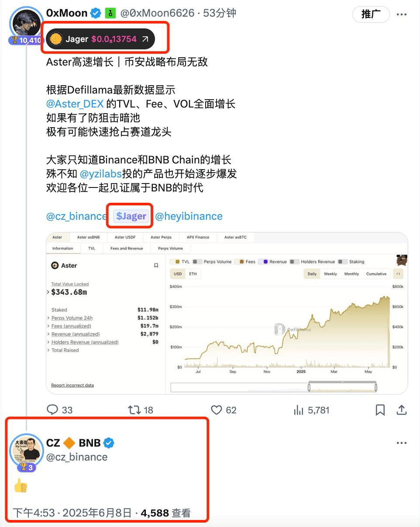Viewport: 420px width, 527px height.
Task: Click the share upload icon
Action: [401, 409]
